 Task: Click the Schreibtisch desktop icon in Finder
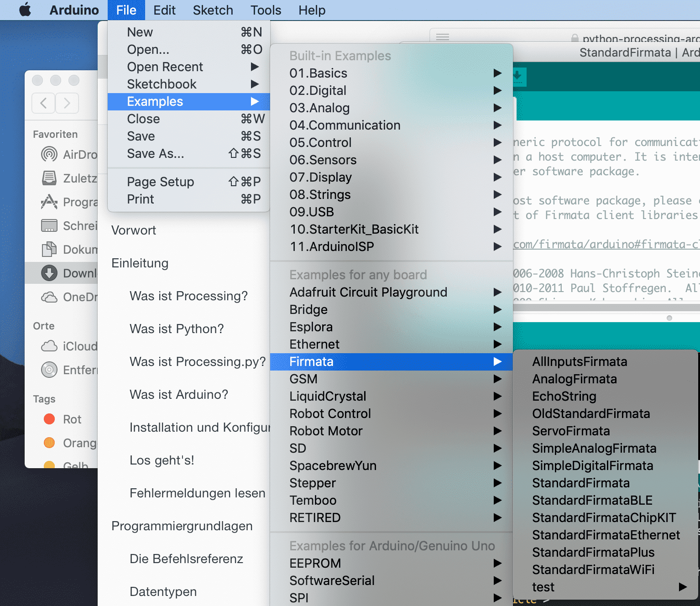[x=49, y=225]
